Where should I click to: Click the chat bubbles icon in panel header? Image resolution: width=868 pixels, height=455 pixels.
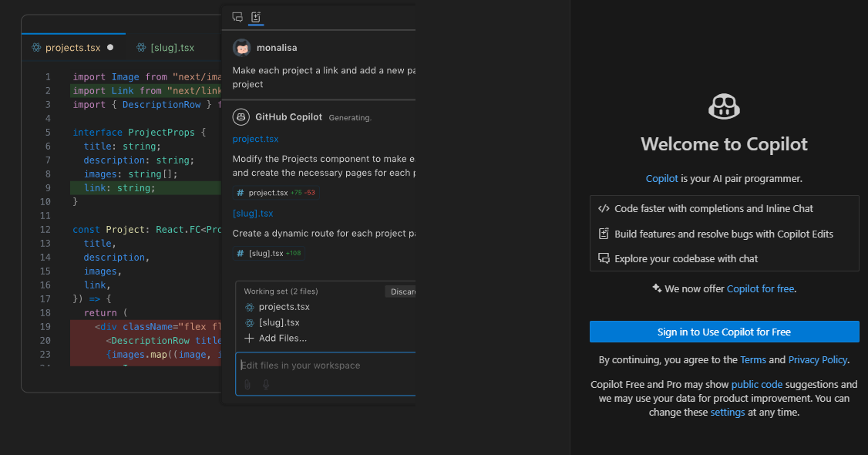pyautogui.click(x=237, y=17)
